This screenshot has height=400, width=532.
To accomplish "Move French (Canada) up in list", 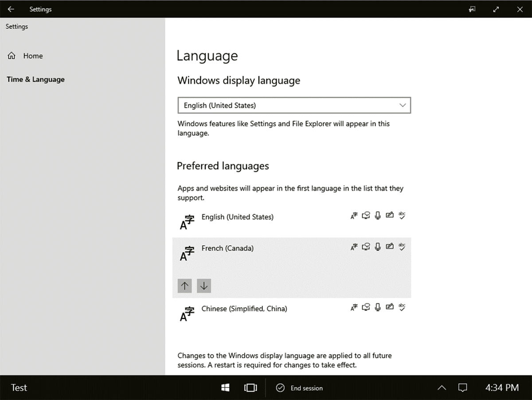I will pyautogui.click(x=185, y=286).
